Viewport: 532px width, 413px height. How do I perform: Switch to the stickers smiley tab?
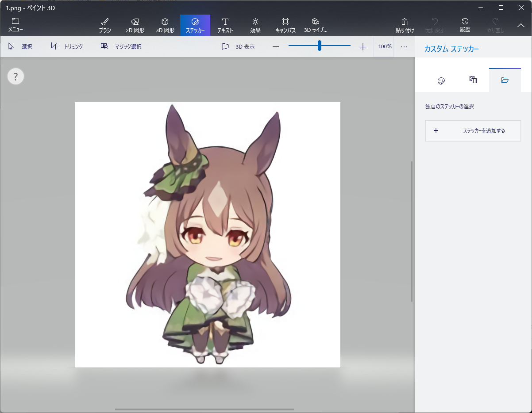(441, 80)
